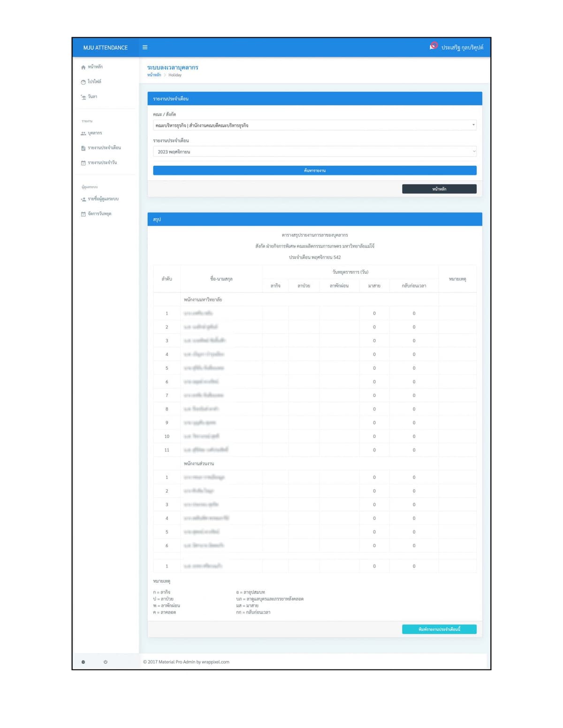Click the ประจำเดือน พฤศจิกายน 542 line
The image size is (563, 728).
coord(315,257)
